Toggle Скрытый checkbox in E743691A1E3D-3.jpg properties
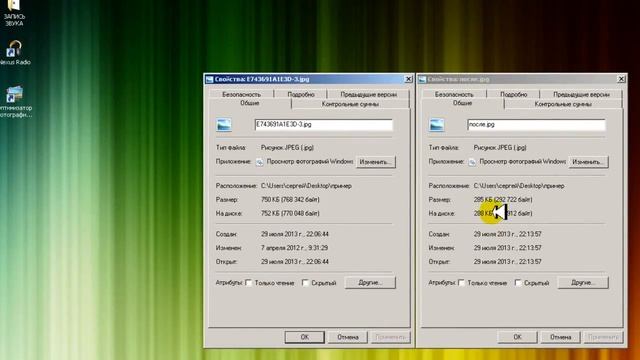Viewport: 640px width, 360px height. pyautogui.click(x=305, y=283)
